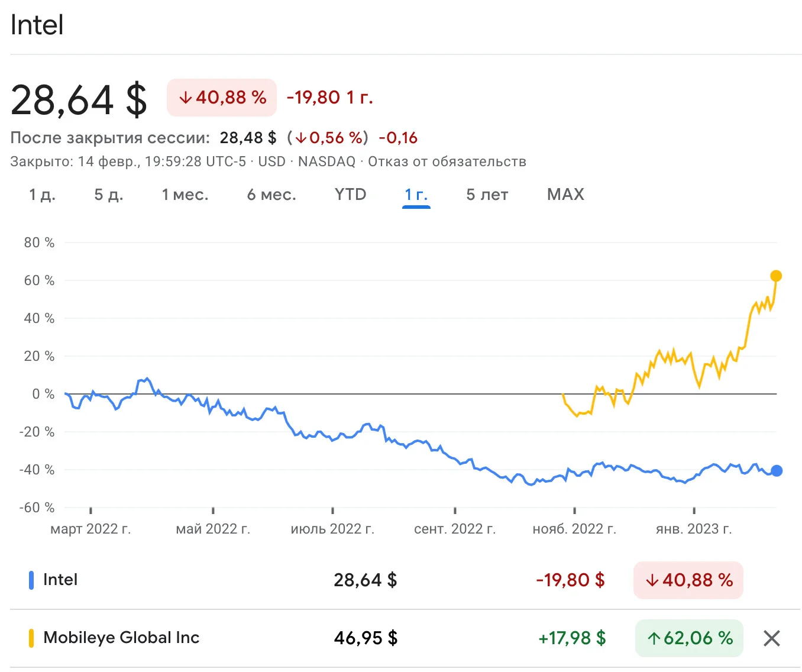
Task: Click the top red ↓40,88 % badge
Action: pos(222,98)
